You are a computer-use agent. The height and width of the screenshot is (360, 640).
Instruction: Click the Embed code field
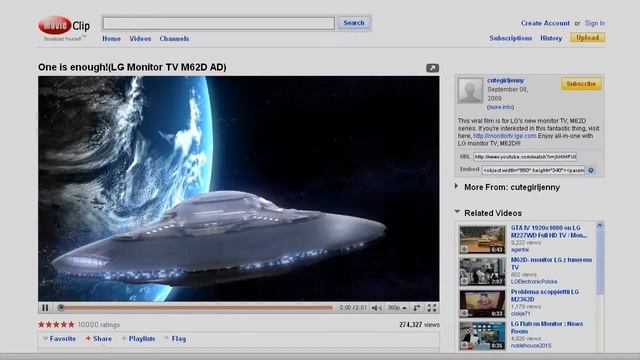(x=533, y=170)
